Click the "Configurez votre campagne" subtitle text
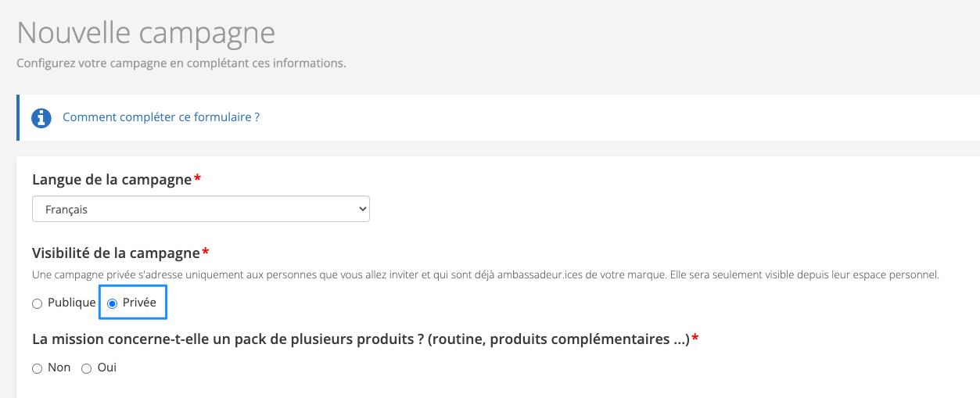This screenshot has height=398, width=980. (x=181, y=63)
